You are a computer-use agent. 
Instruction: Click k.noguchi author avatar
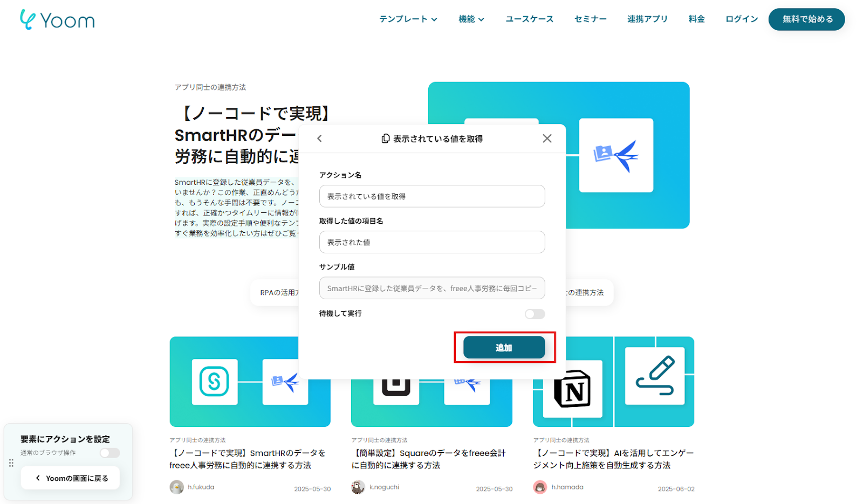[x=358, y=487]
